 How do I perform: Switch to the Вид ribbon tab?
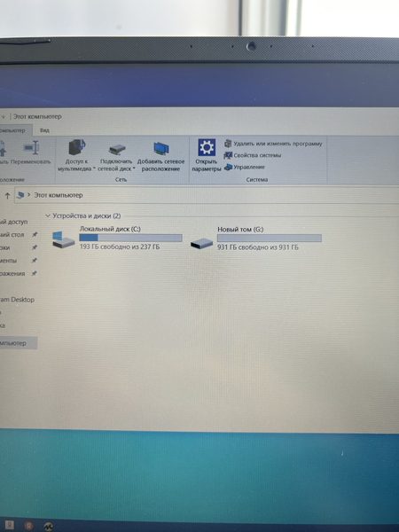point(44,130)
